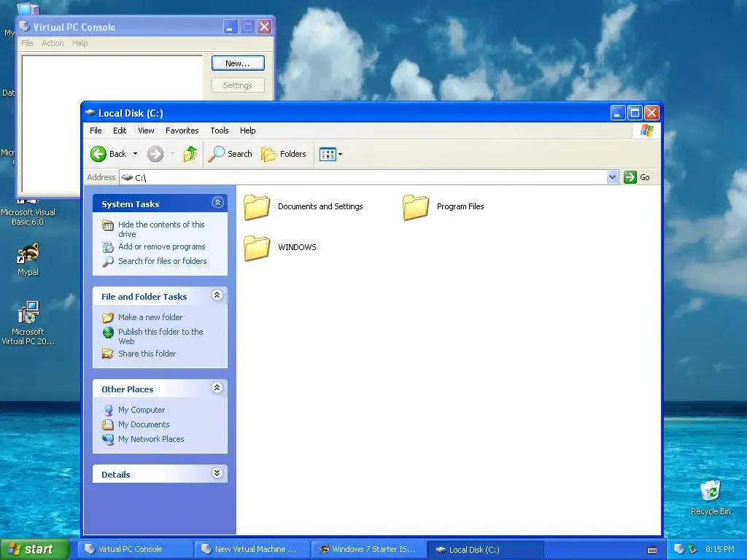Open Help menu in Virtual PC Console
The image size is (747, 560).
80,43
